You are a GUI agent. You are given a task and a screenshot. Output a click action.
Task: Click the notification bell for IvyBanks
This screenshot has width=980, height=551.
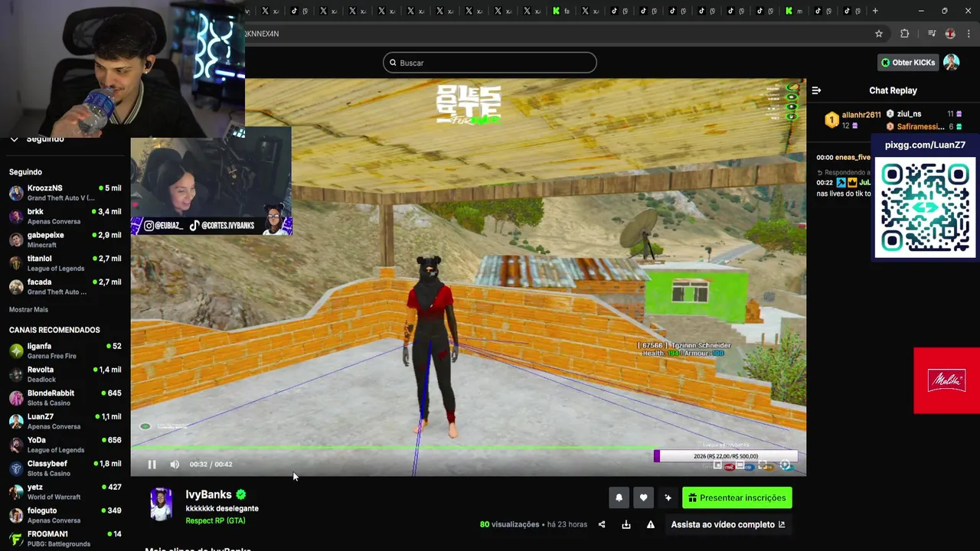pos(619,498)
